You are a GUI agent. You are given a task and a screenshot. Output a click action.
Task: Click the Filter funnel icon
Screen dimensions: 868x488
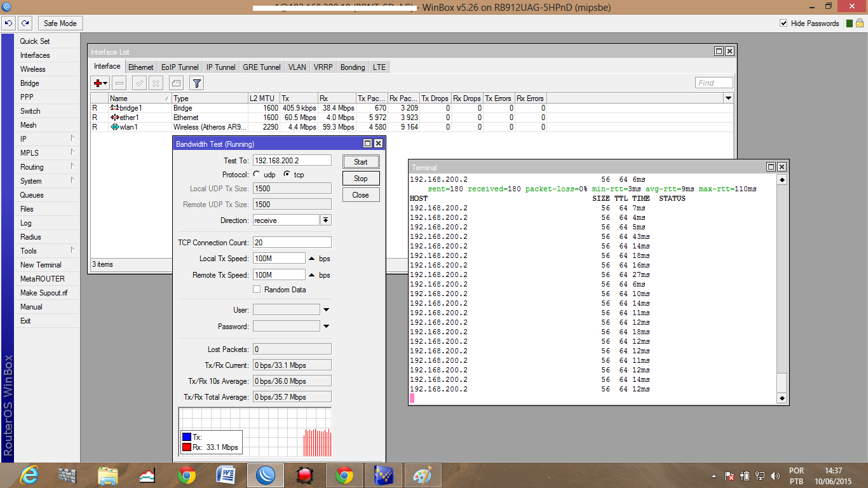click(196, 83)
